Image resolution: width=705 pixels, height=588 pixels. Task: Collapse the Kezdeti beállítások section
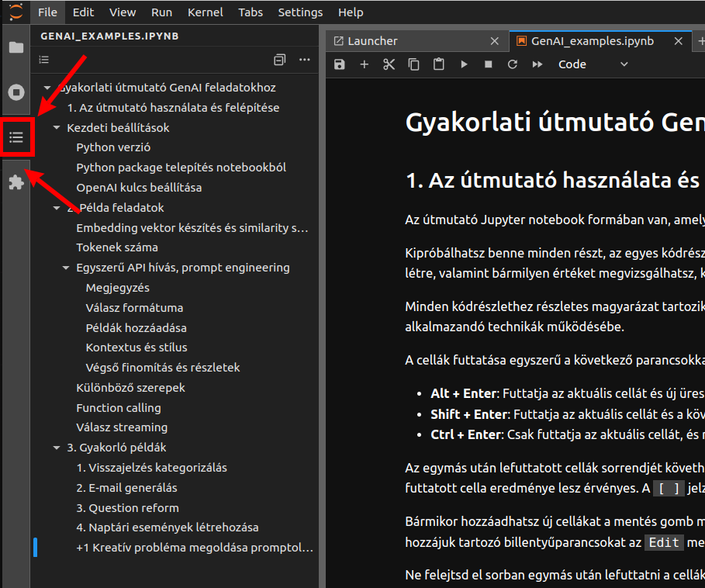(57, 128)
